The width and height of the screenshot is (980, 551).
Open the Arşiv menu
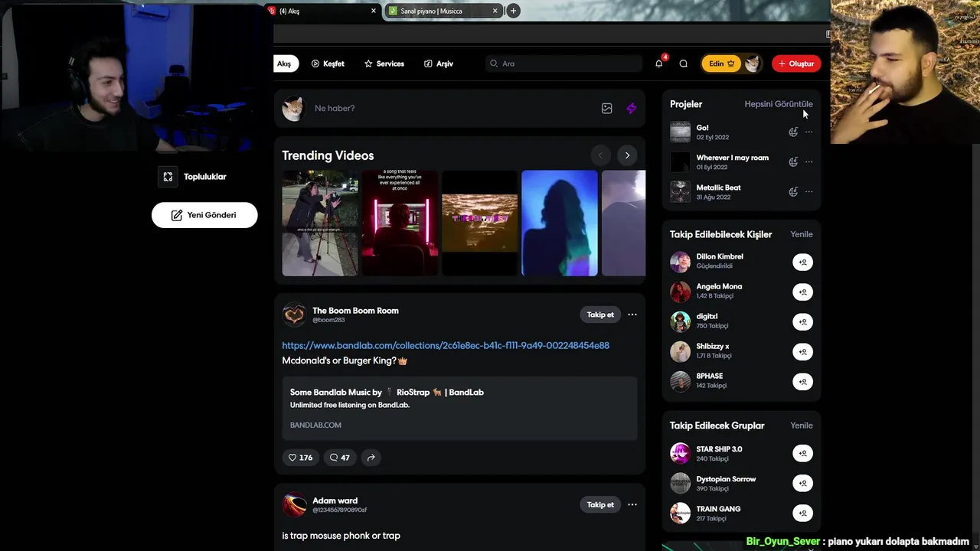coord(439,64)
